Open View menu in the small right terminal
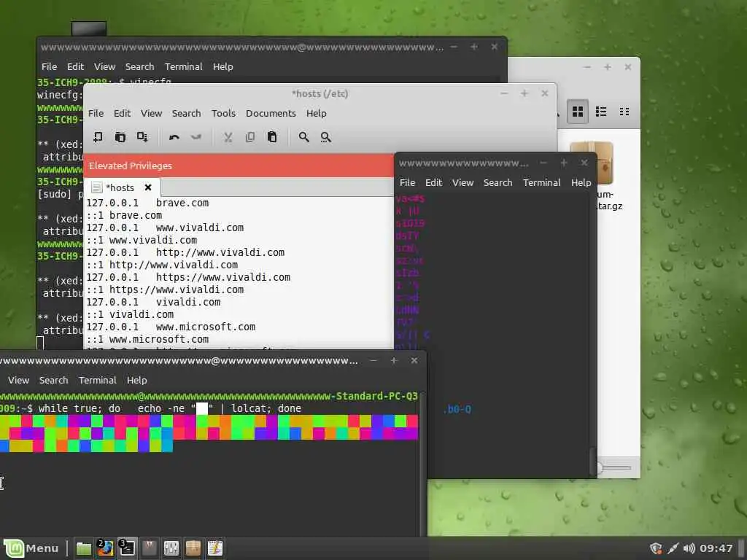The width and height of the screenshot is (747, 560). point(462,182)
